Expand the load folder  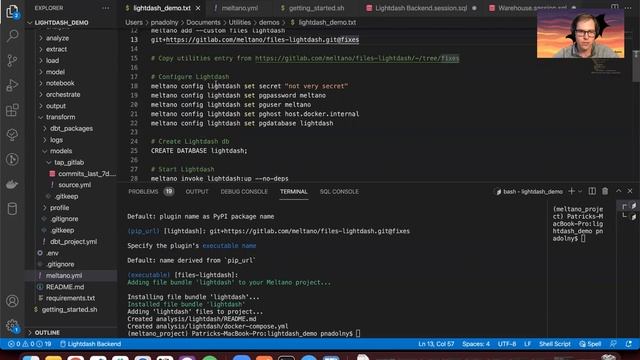tap(52, 60)
